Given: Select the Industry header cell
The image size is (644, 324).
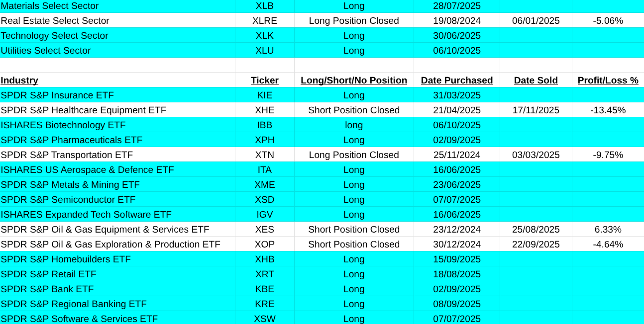Looking at the screenshot, I should click(x=19, y=81).
